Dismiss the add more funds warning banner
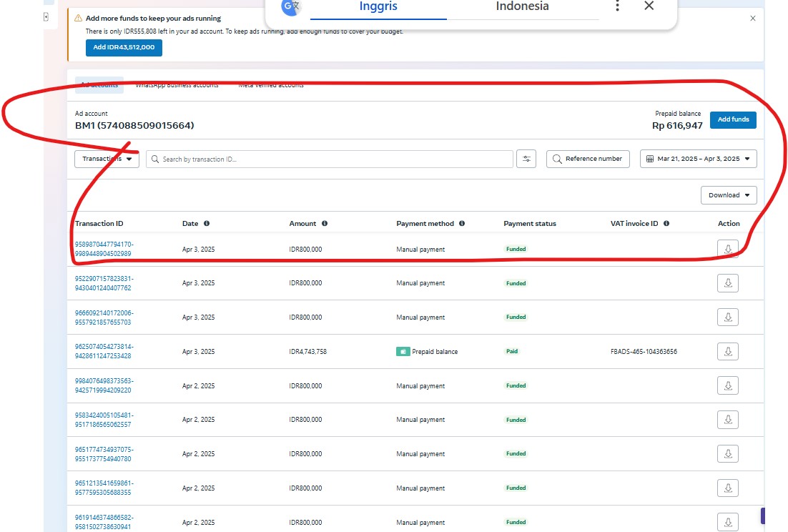 (752, 19)
